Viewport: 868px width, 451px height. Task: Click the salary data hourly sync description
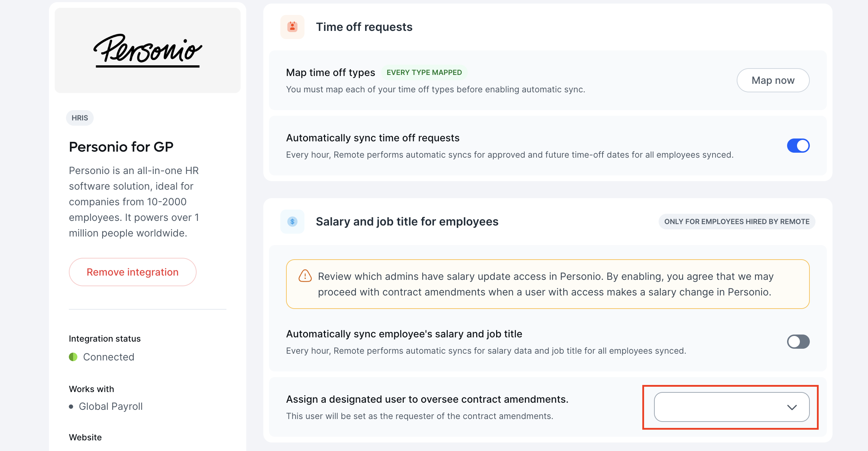486,351
